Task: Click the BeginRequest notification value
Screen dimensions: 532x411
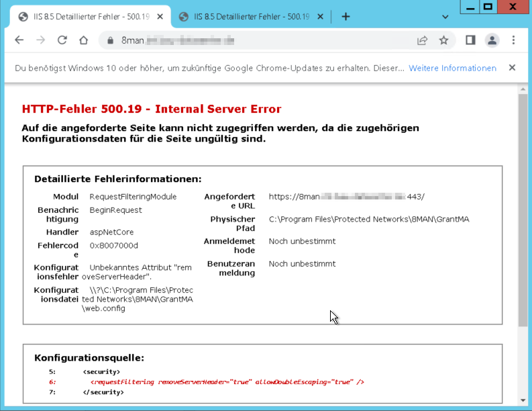Action: pos(115,210)
